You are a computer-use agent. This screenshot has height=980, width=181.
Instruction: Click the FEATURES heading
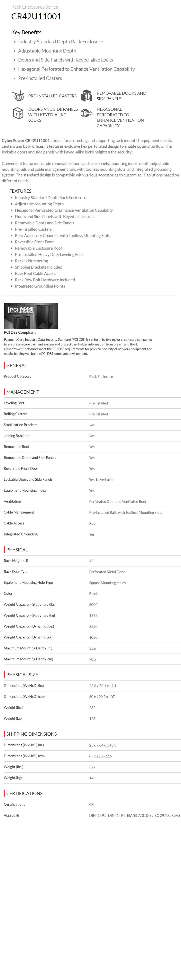[x=20, y=191]
